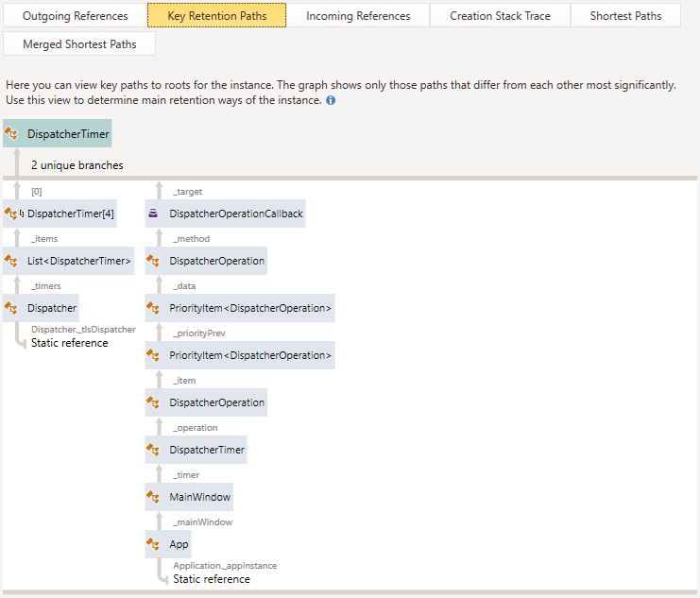Select the DispatcherOperation node under _method
This screenshot has height=598, width=700.
coord(216,261)
